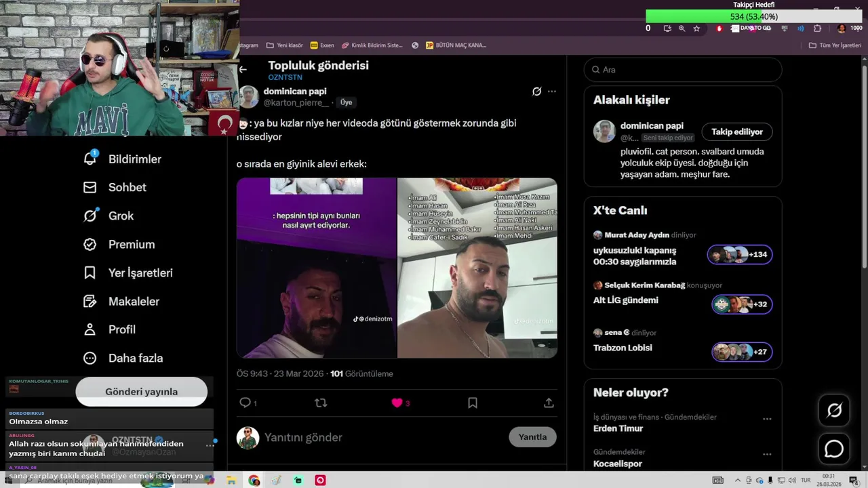Click the microphone icon in system tray
Image resolution: width=868 pixels, height=488 pixels.
click(x=770, y=481)
